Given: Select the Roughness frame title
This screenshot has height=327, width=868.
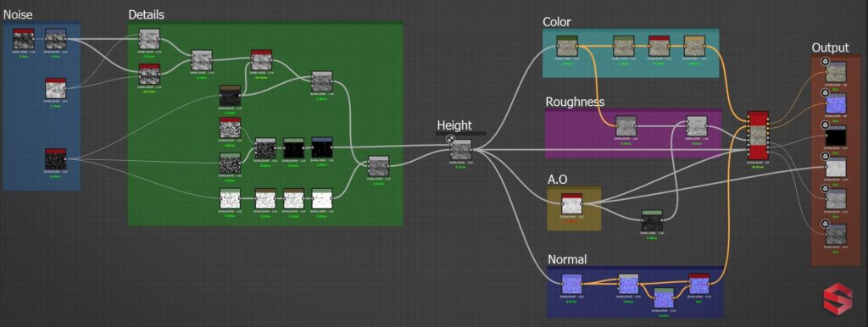Looking at the screenshot, I should [575, 103].
